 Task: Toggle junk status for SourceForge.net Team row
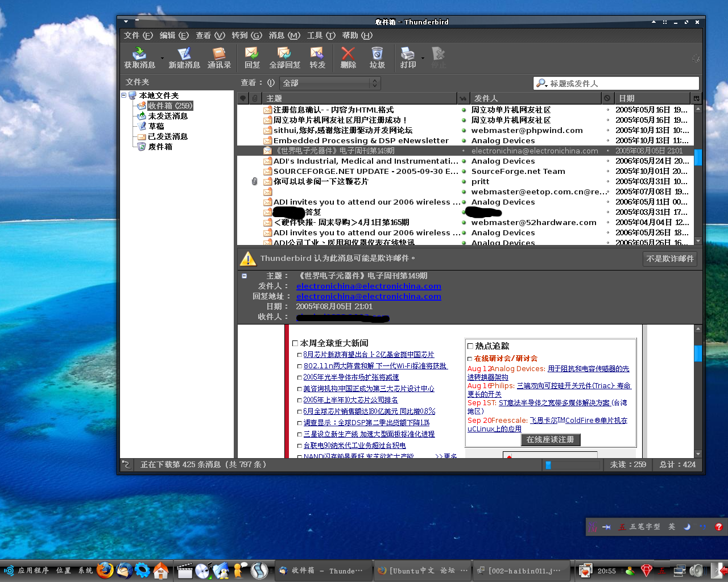point(607,171)
